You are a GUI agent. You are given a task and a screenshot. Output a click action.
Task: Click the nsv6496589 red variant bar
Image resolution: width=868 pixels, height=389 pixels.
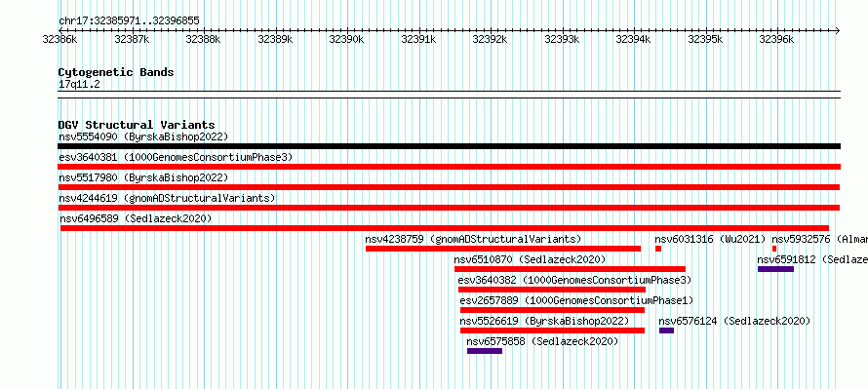click(x=445, y=228)
